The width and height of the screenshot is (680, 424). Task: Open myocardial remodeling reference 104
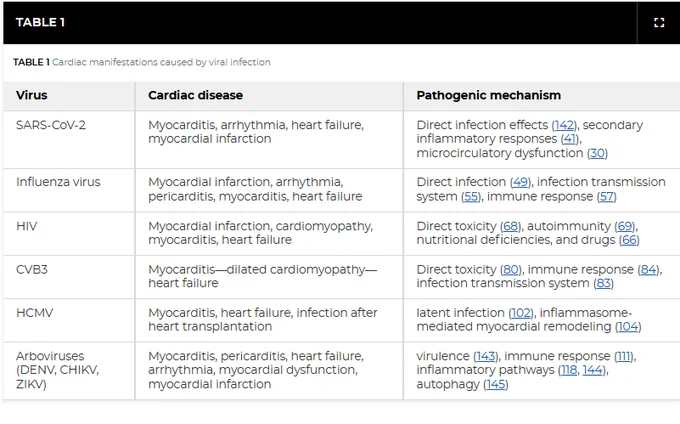pyautogui.click(x=628, y=327)
